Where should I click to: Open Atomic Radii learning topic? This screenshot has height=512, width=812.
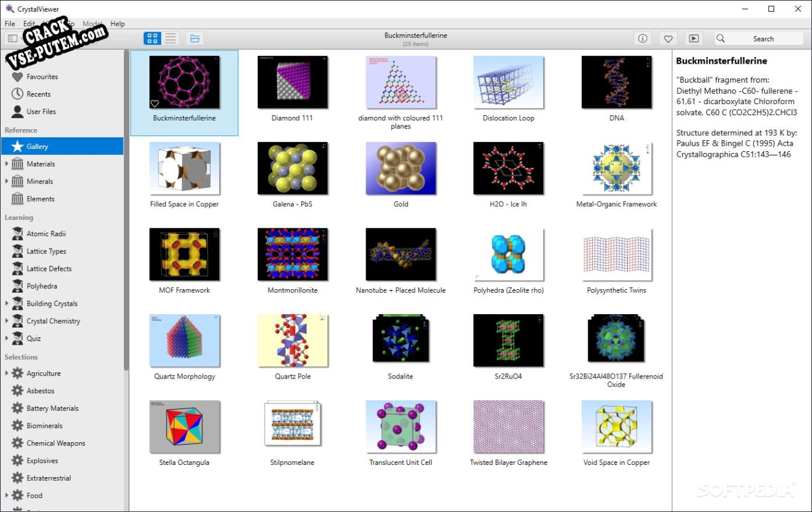pyautogui.click(x=46, y=234)
